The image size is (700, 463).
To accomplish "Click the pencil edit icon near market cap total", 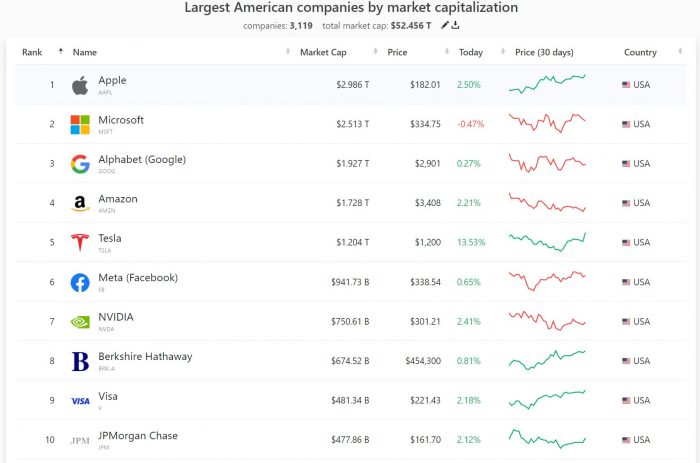I will [x=445, y=25].
